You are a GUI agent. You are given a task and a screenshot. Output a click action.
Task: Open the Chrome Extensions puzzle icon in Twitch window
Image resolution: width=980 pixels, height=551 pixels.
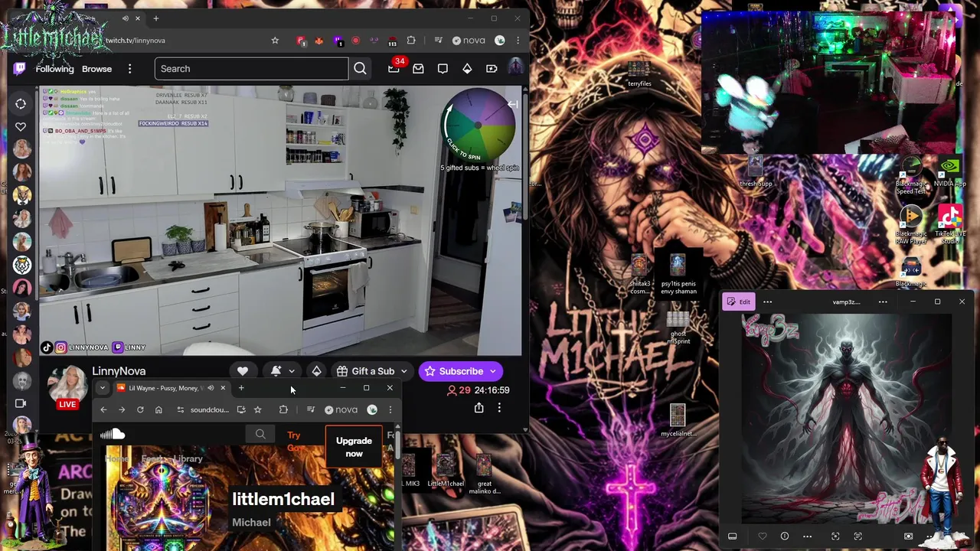(411, 41)
